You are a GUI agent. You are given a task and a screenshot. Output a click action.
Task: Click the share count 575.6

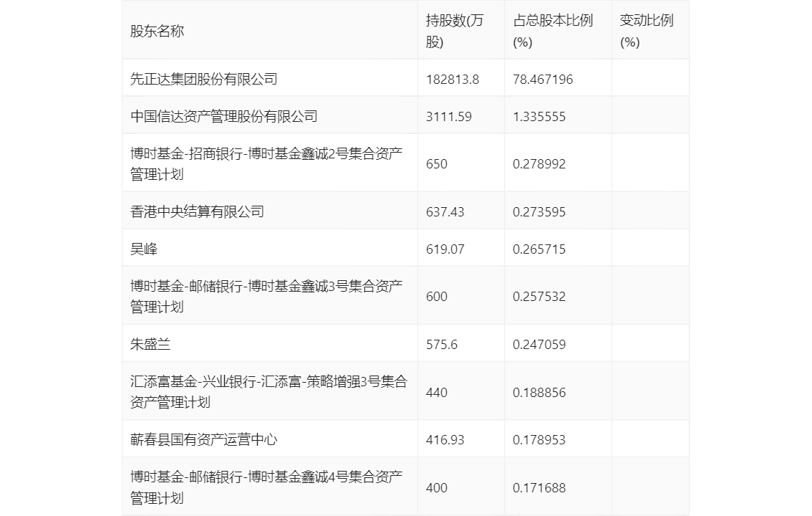[x=442, y=345]
